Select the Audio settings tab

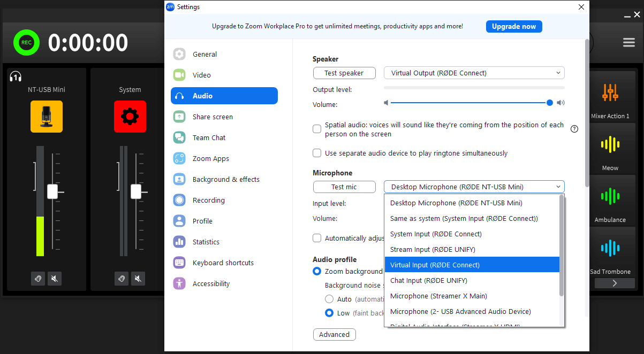(224, 96)
